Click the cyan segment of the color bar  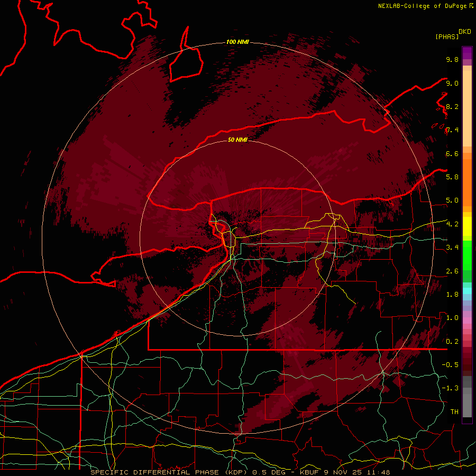coord(467,290)
